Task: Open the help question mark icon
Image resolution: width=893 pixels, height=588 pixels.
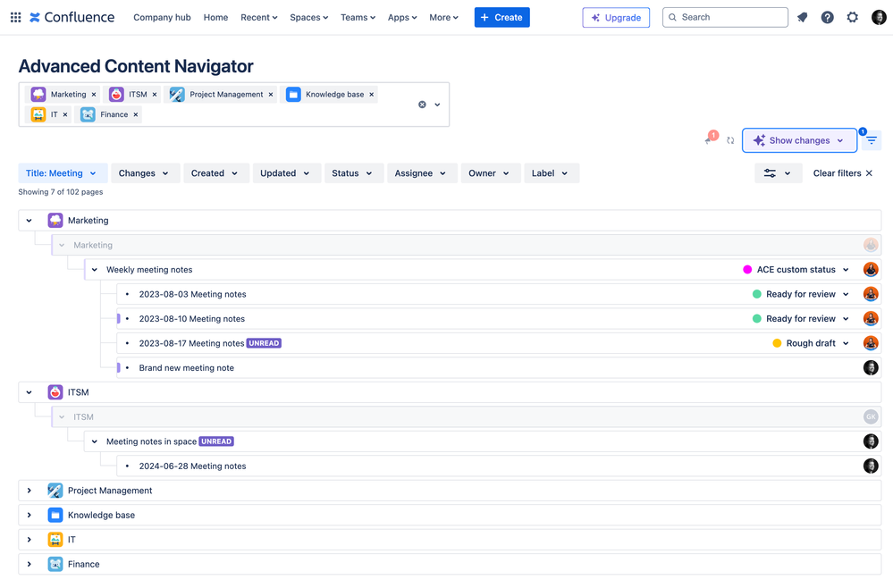Action: pyautogui.click(x=827, y=17)
